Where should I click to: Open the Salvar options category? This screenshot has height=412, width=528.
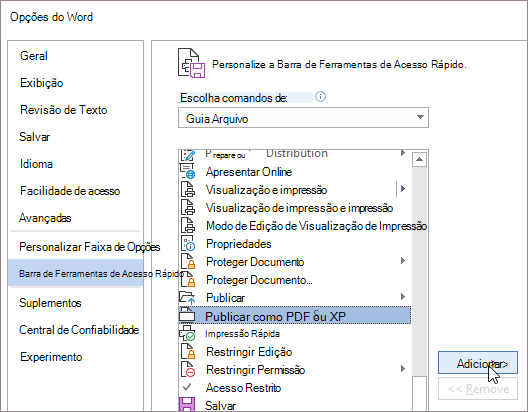coord(76,137)
